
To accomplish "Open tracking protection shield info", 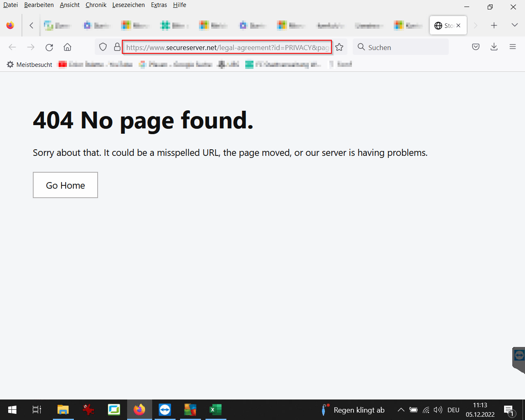I will pyautogui.click(x=103, y=47).
